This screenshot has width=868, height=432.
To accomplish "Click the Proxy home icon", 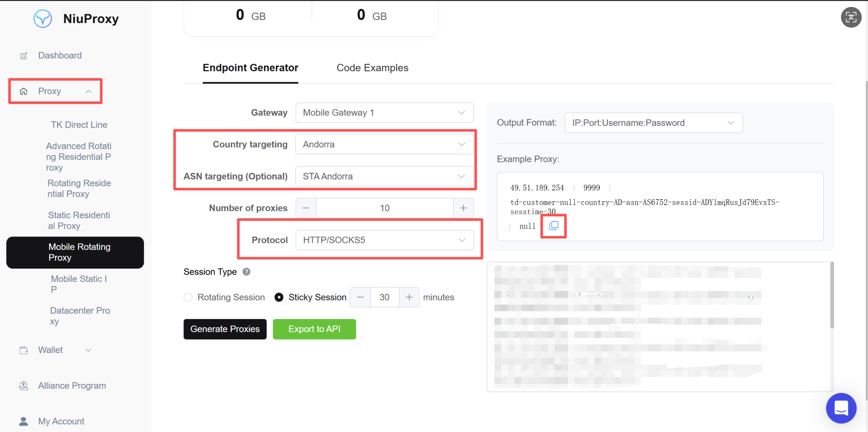I will click(23, 91).
